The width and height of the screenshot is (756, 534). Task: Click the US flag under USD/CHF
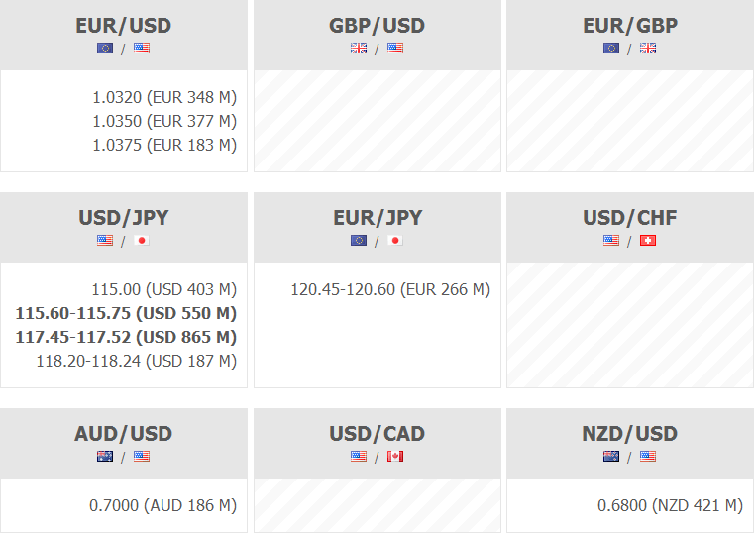(611, 240)
